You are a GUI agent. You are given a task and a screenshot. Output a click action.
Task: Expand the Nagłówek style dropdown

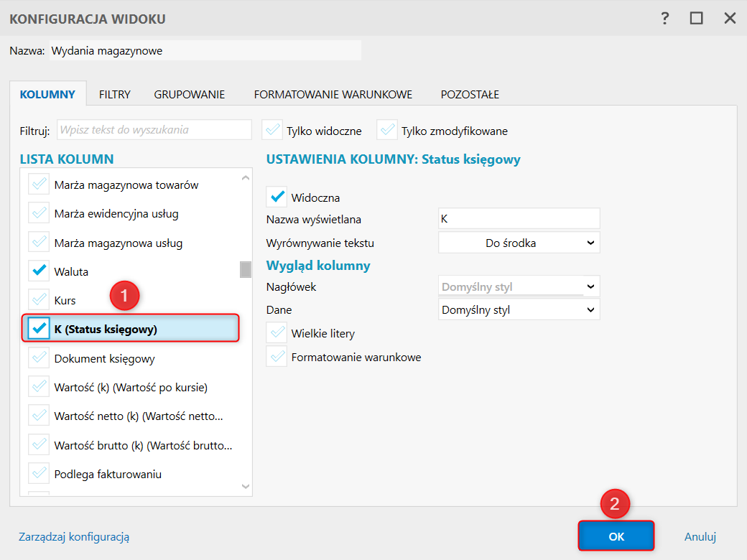click(519, 286)
